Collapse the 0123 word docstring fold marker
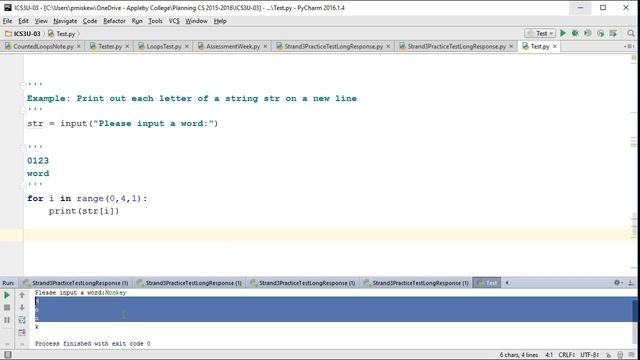640x360 pixels. point(23,147)
